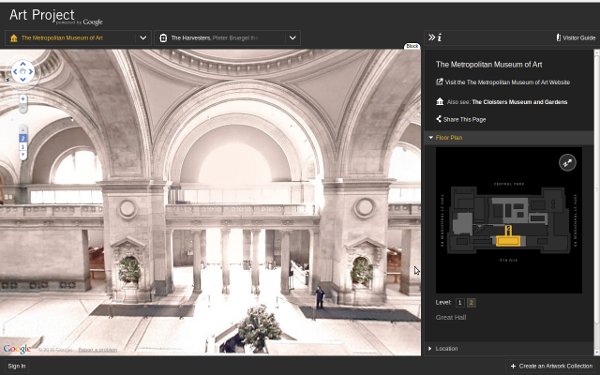600x375 pixels.
Task: Click the highlighted yellow Great Hall on floor plan
Action: (x=508, y=241)
